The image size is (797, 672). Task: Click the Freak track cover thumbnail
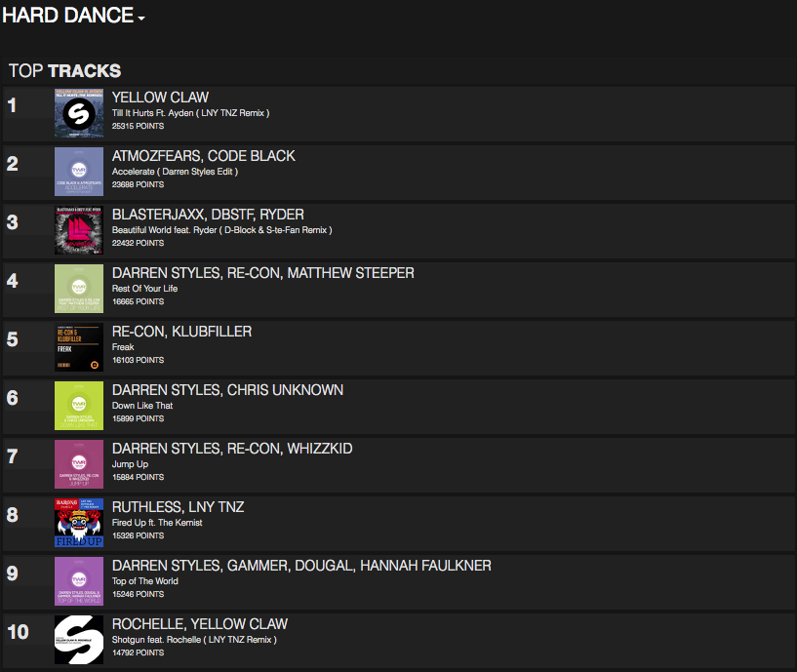79,347
